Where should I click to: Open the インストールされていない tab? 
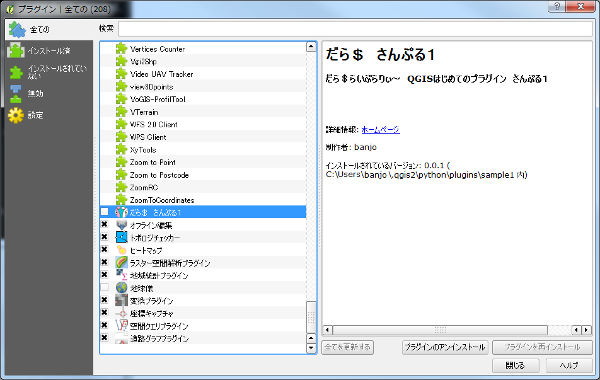(x=49, y=72)
